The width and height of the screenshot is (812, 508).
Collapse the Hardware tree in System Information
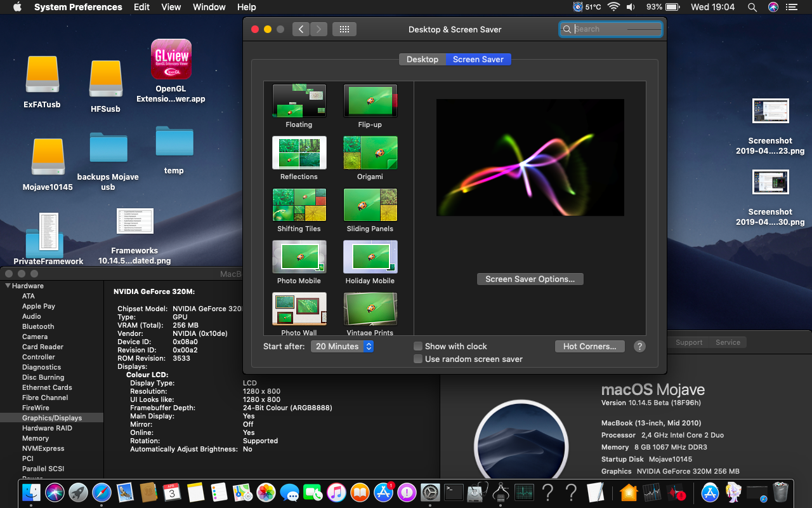pos(7,286)
